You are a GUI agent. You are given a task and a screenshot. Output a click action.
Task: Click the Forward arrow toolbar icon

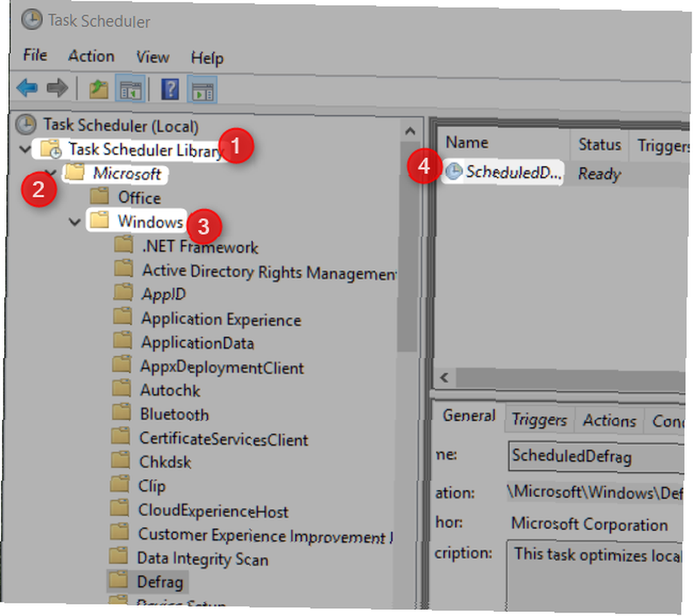coord(58,87)
